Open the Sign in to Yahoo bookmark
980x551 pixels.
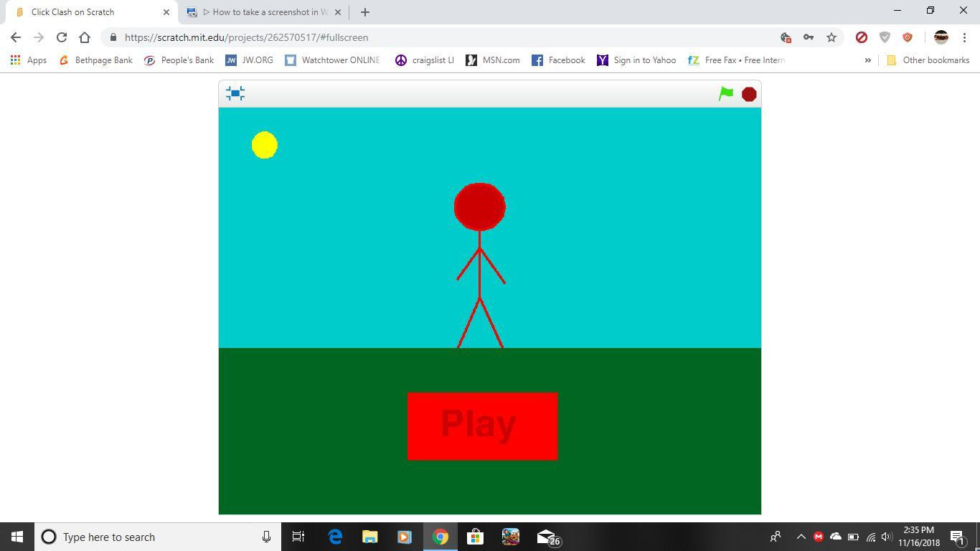(636, 60)
